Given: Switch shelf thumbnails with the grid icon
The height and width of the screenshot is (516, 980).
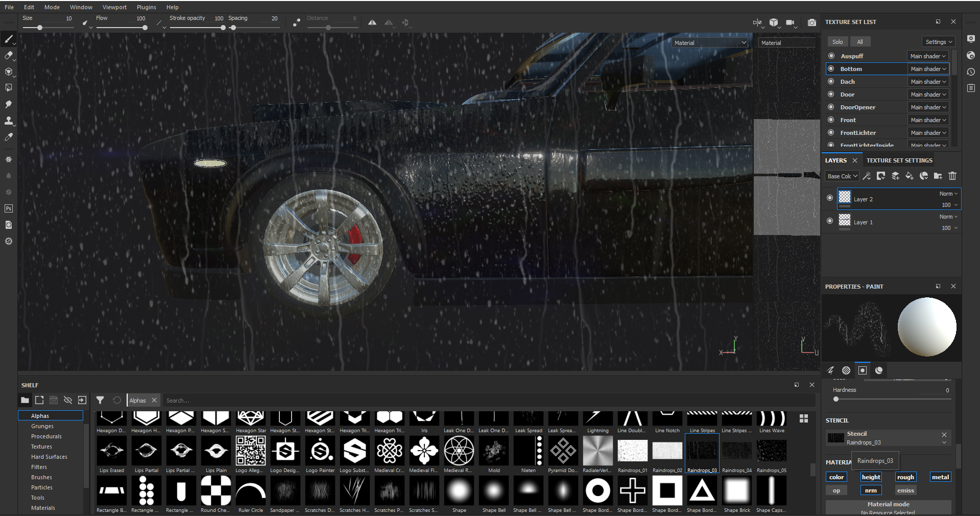Looking at the screenshot, I should [804, 418].
